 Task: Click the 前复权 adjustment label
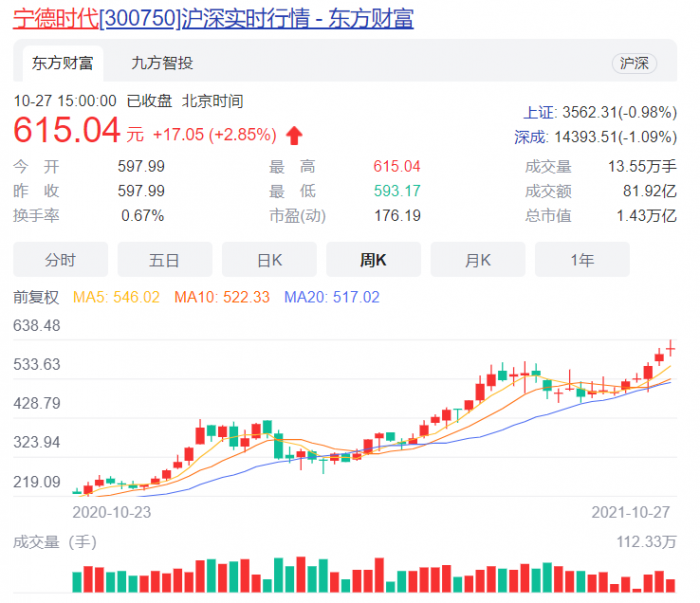[36, 297]
